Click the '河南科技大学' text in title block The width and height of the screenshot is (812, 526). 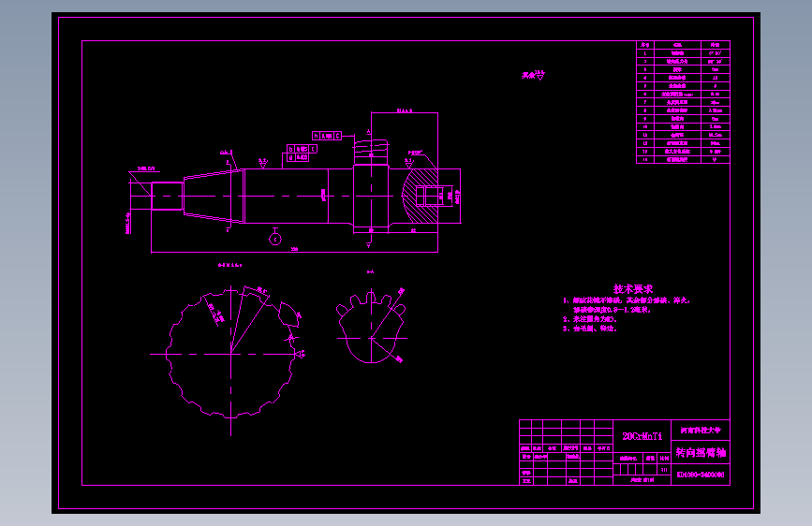pyautogui.click(x=701, y=431)
